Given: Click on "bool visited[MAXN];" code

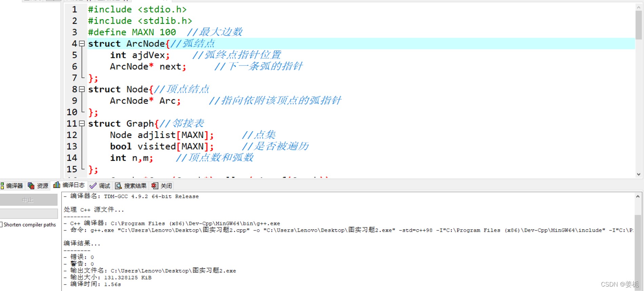Looking at the screenshot, I should (162, 147).
